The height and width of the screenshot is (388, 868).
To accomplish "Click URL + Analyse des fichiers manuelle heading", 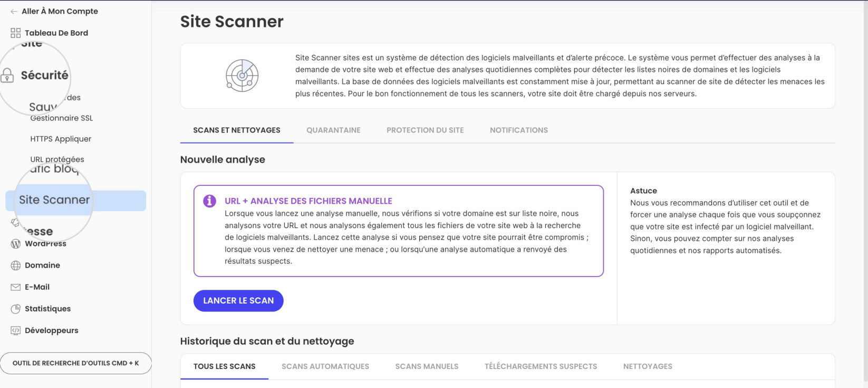I will pyautogui.click(x=308, y=201).
